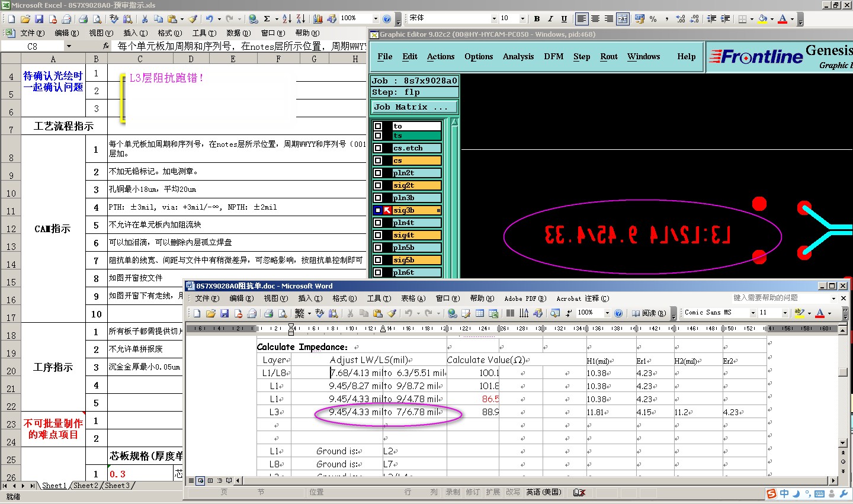The width and height of the screenshot is (853, 504).
Task: Toggle checkbox for layer pln2t
Action: 378,173
